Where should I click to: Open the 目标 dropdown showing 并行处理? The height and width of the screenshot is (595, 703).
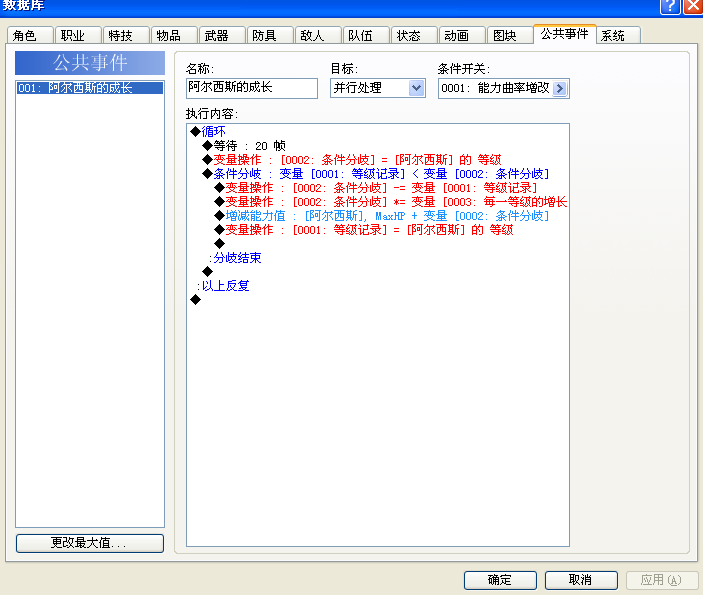click(x=378, y=88)
